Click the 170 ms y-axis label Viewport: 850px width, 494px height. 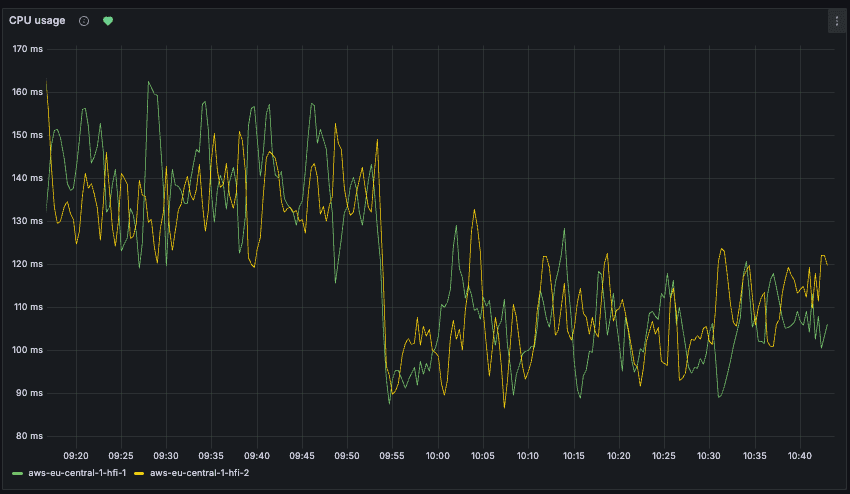click(x=28, y=49)
